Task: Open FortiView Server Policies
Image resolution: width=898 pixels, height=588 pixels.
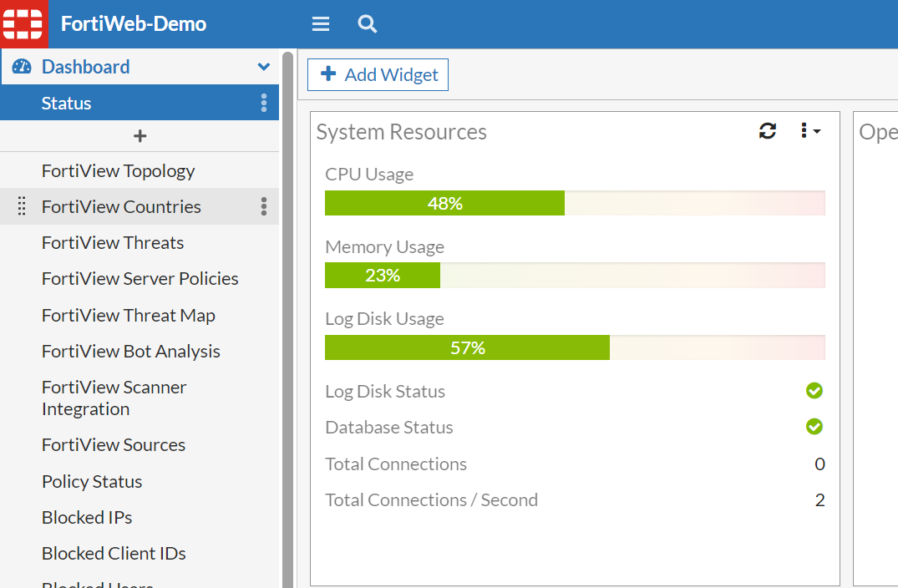Action: (x=140, y=278)
